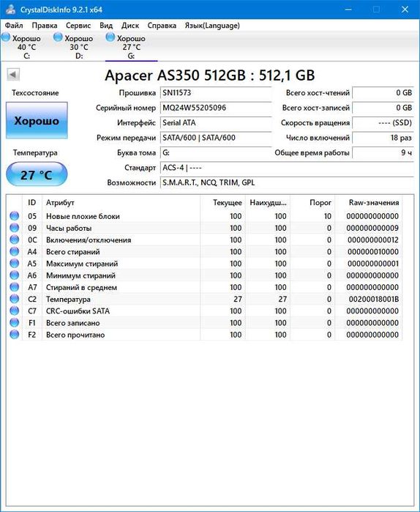This screenshot has width=420, height=512.
Task: Click Общее время работы value 9 ч
Action: [x=383, y=153]
